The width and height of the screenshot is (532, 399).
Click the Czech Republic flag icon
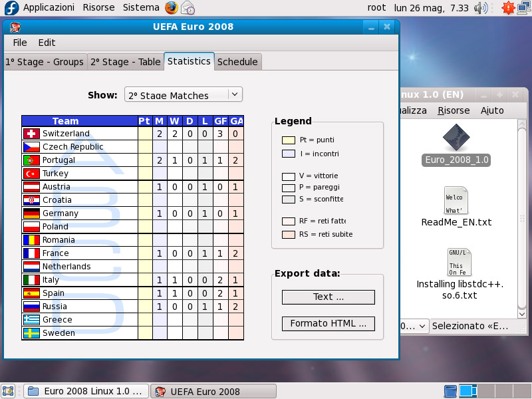(31, 147)
